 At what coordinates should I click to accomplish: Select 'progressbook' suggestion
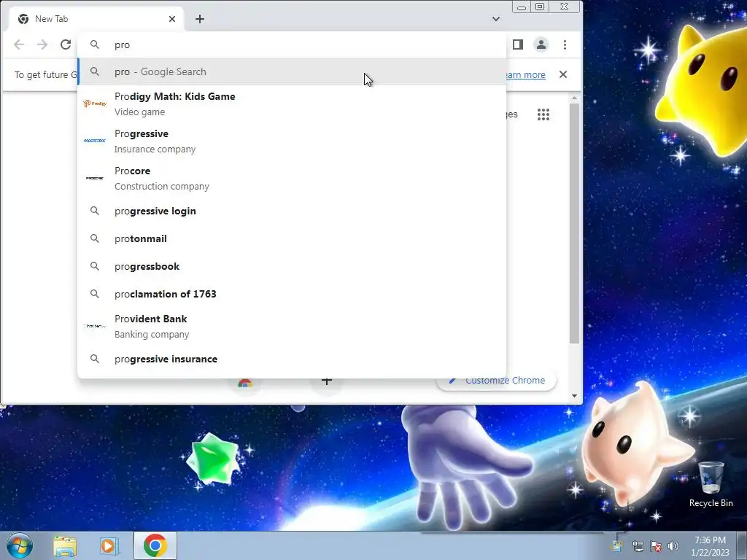292,266
